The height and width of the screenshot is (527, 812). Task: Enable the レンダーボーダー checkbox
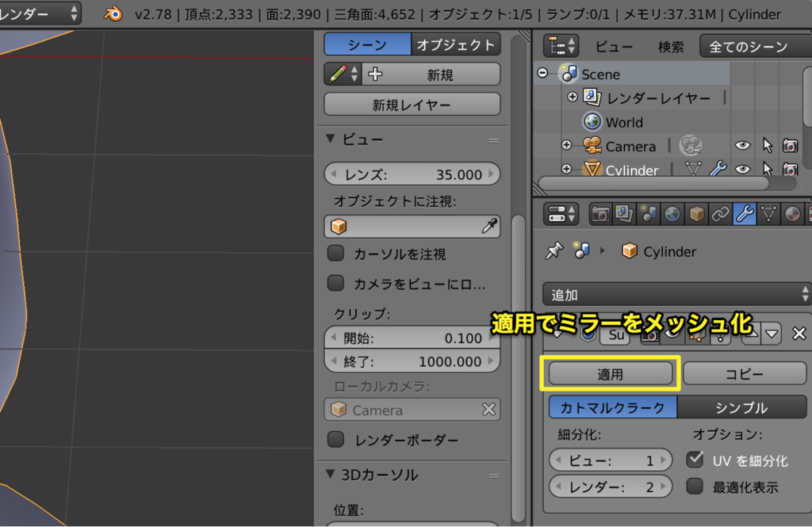[x=335, y=440]
